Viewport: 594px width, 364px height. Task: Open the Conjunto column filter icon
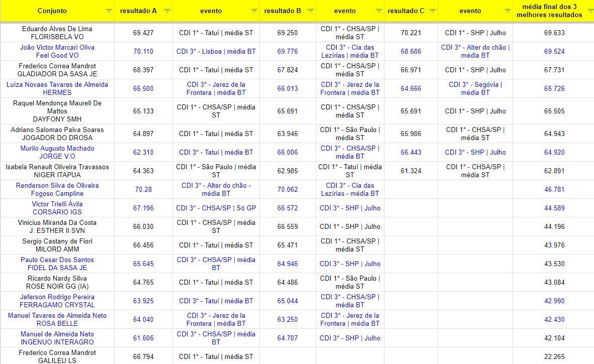pos(109,11)
